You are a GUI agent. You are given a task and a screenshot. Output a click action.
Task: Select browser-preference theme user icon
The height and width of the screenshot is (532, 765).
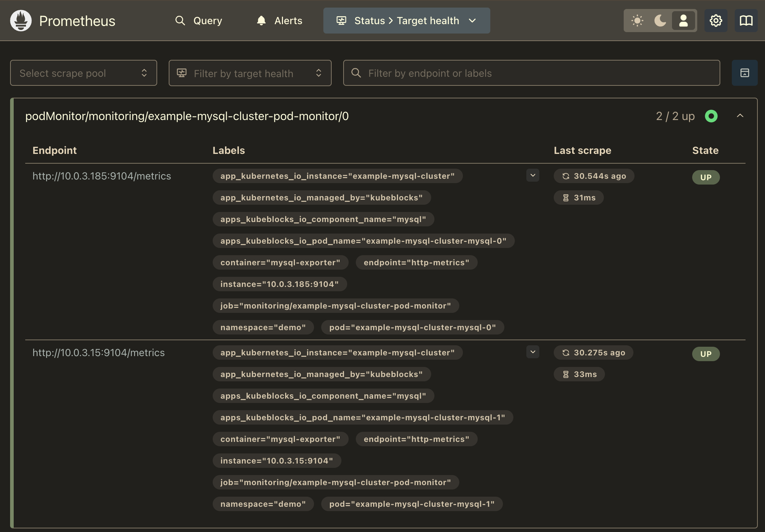[683, 21]
